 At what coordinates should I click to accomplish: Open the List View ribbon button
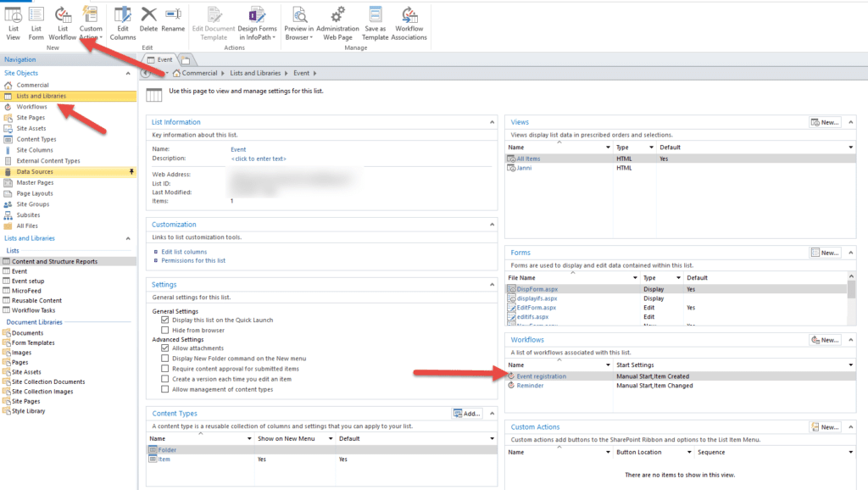tap(13, 23)
